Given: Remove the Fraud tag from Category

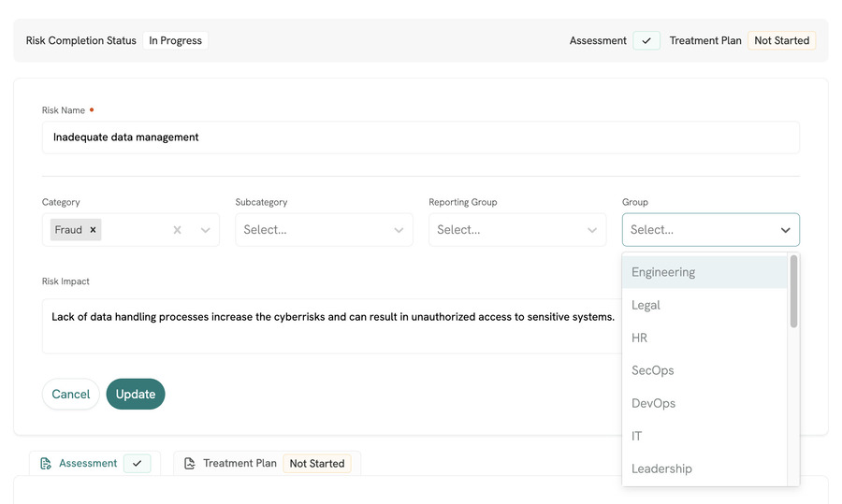Looking at the screenshot, I should [x=93, y=230].
